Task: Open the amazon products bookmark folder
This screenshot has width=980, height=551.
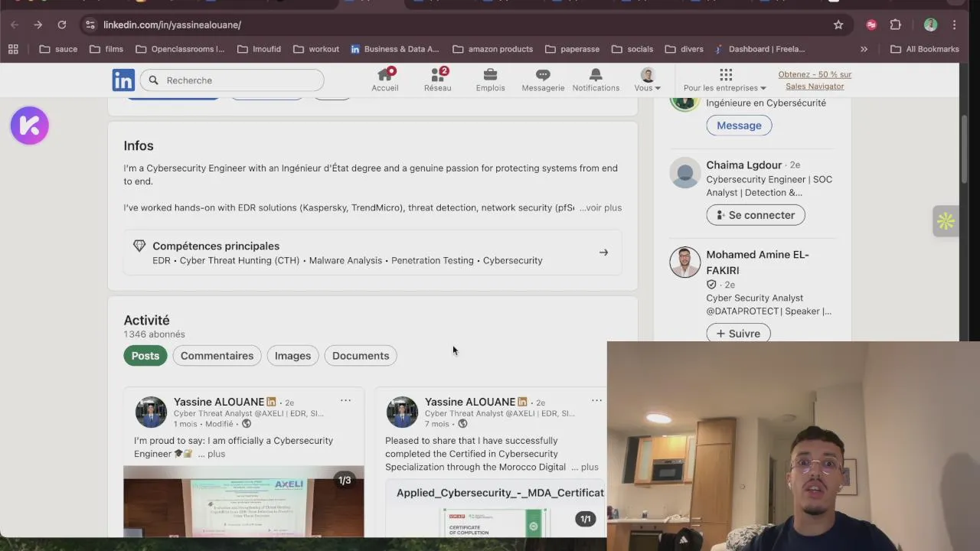Action: tap(492, 49)
